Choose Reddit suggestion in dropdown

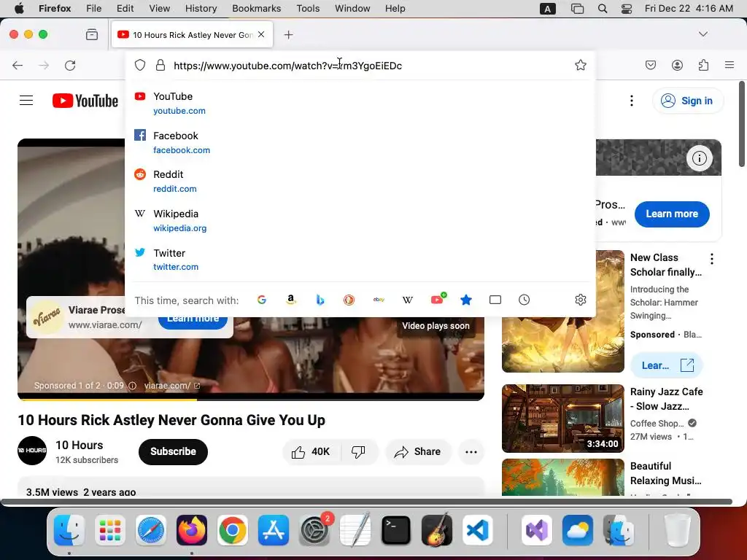[x=360, y=182]
